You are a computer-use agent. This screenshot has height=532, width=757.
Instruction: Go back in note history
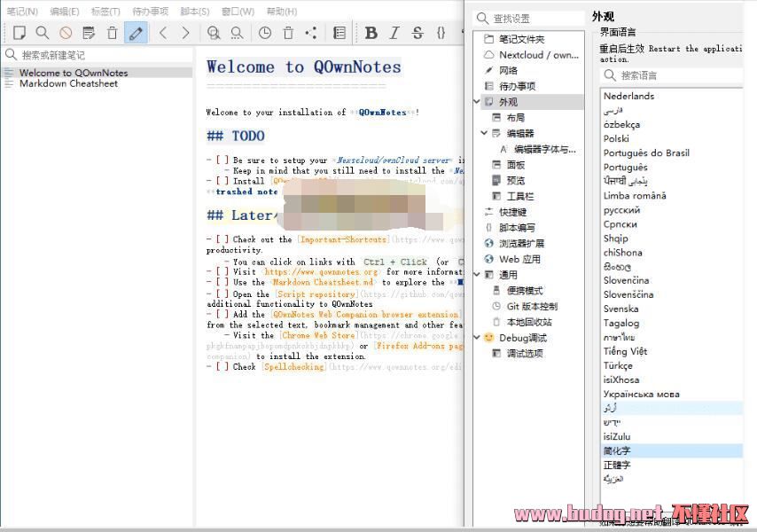tap(163, 33)
